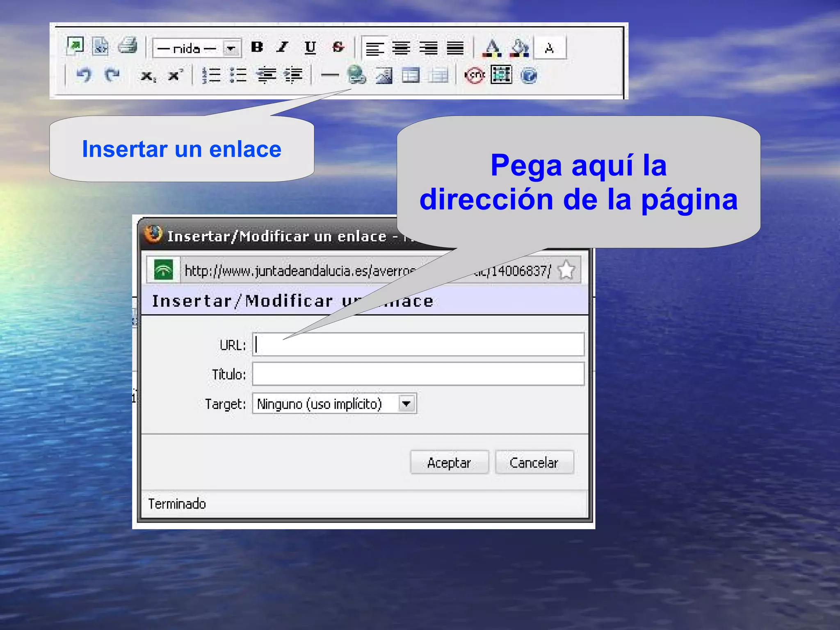Open the table properties icon
Screen dimensions: 840x630
(438, 75)
